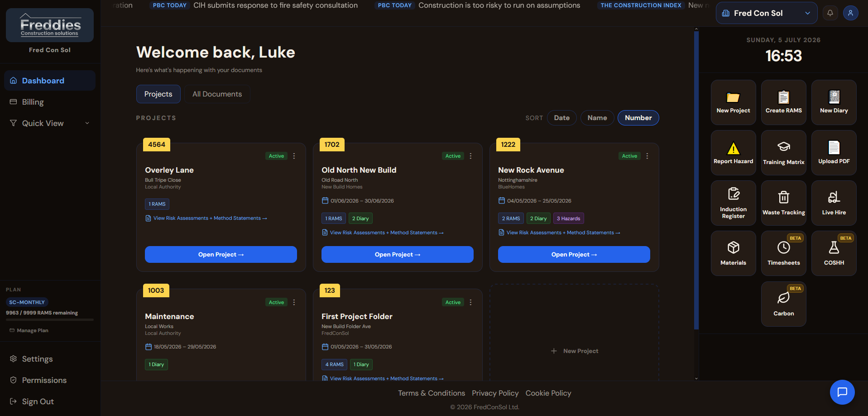
Task: Open Terms & Conditions footer link
Action: coord(432,393)
